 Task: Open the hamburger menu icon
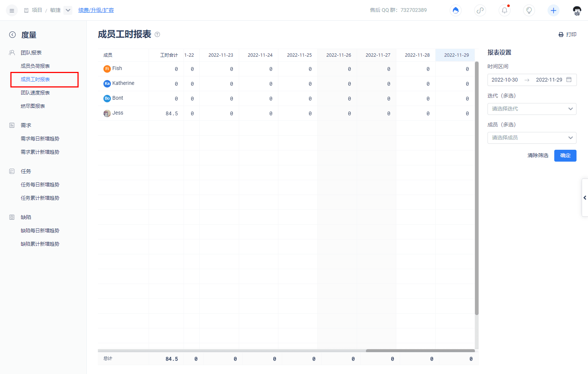(x=12, y=10)
